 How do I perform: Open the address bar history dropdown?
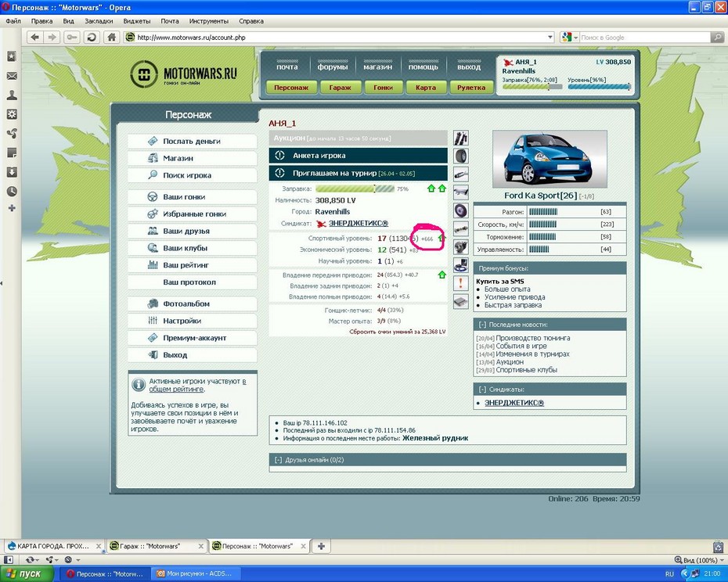(550, 37)
